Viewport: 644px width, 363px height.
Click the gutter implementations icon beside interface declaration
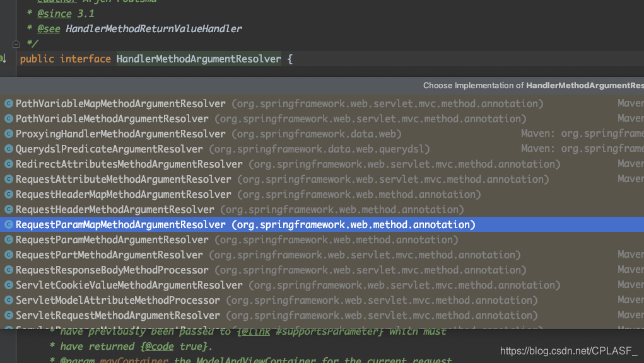click(3, 59)
